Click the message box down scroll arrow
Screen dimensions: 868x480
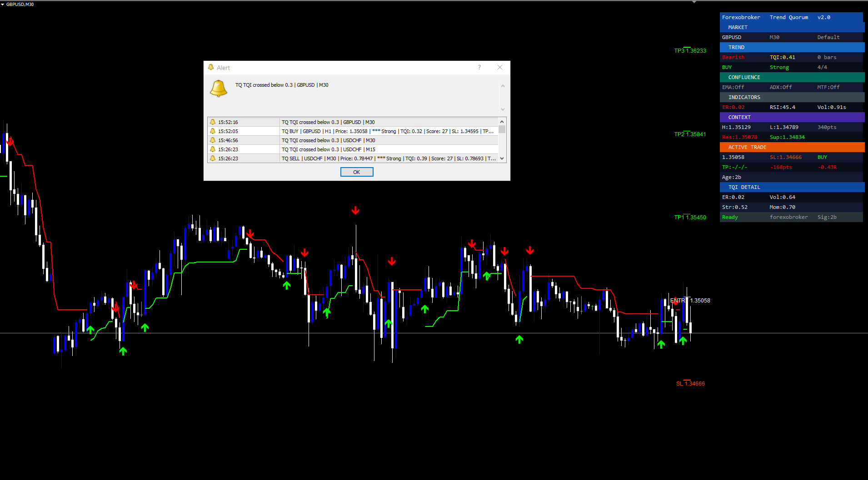[503, 109]
